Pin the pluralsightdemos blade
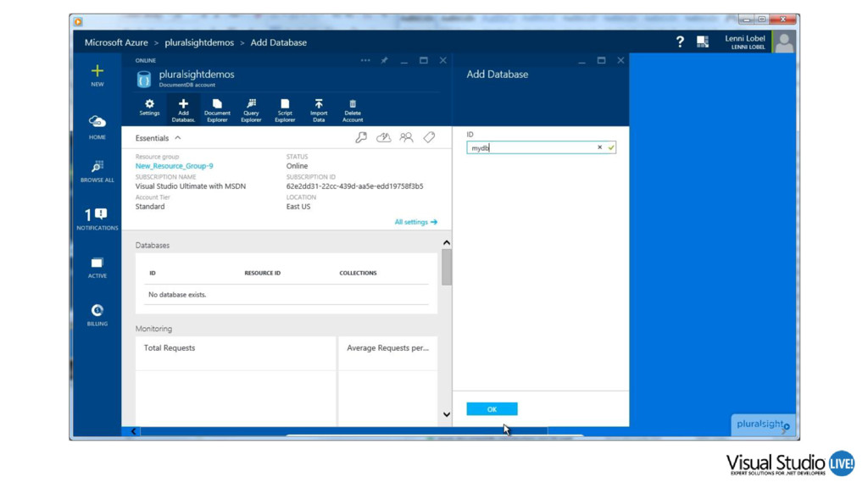This screenshot has width=868, height=488. [384, 60]
